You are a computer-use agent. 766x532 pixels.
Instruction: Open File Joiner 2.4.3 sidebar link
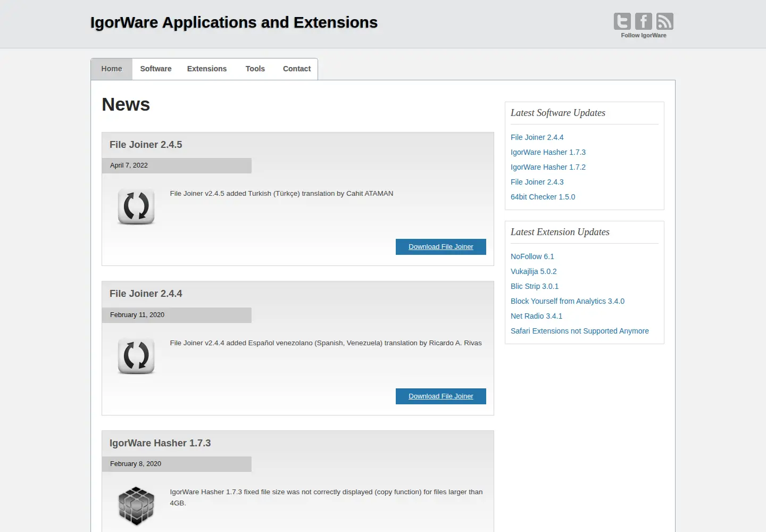(x=537, y=182)
